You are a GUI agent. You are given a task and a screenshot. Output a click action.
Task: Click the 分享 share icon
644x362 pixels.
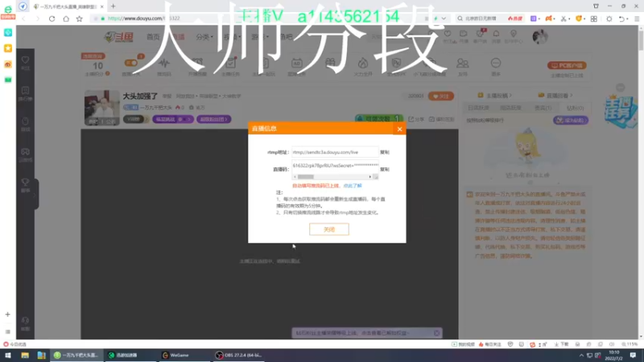[416, 119]
